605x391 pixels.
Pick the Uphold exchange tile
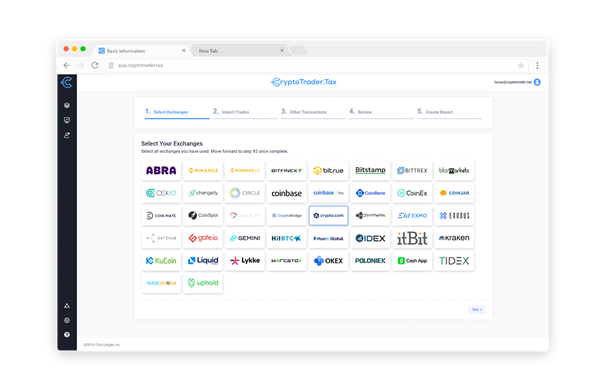click(203, 283)
